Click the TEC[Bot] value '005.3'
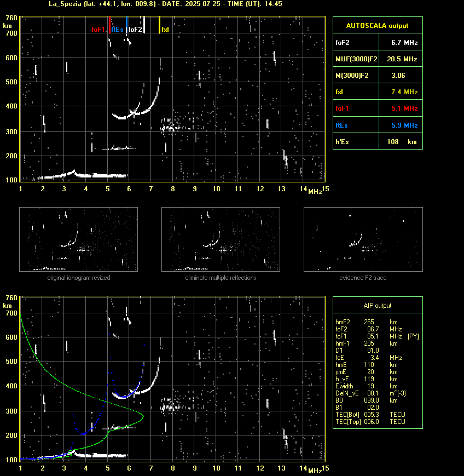 (x=372, y=415)
